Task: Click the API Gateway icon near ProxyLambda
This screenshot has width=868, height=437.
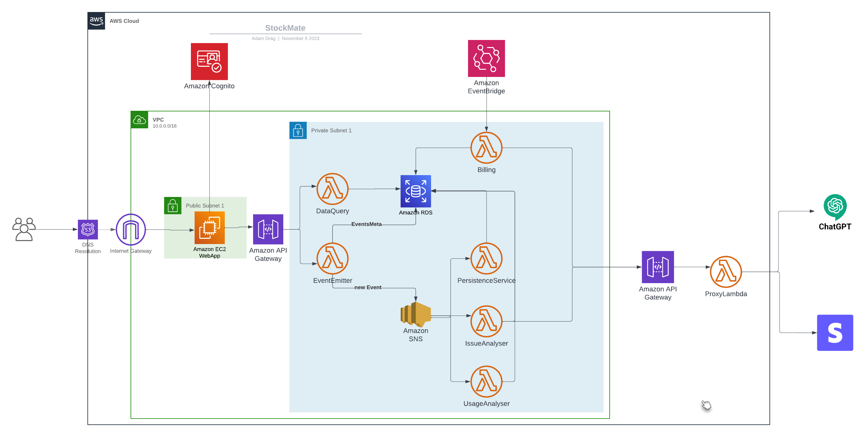Action: [658, 267]
